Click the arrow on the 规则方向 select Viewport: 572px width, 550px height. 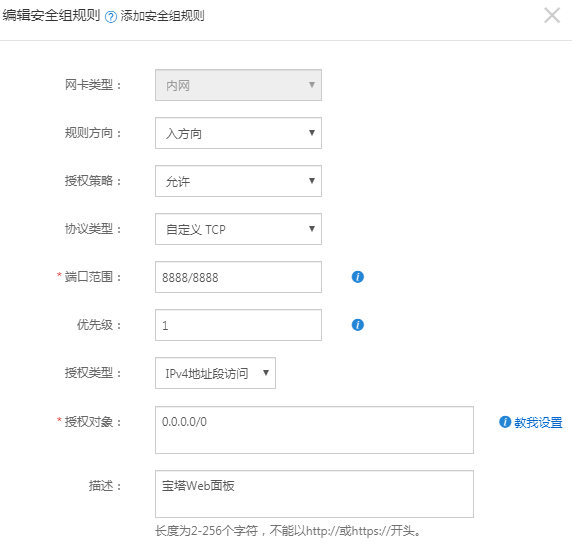(x=312, y=132)
